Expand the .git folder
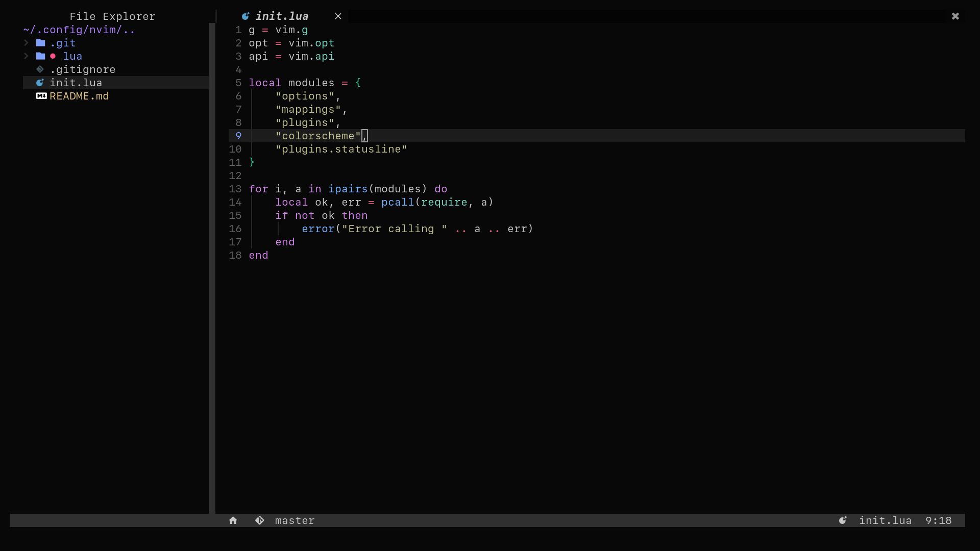The image size is (980, 551). click(x=26, y=43)
